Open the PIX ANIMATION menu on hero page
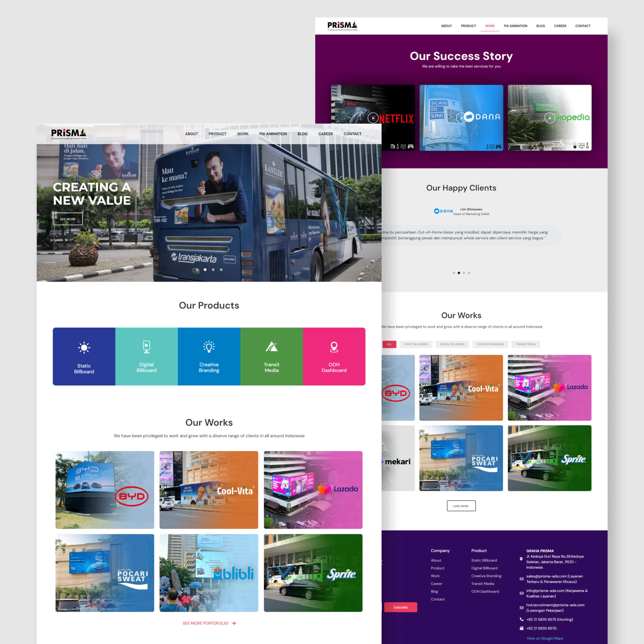 coord(273,134)
